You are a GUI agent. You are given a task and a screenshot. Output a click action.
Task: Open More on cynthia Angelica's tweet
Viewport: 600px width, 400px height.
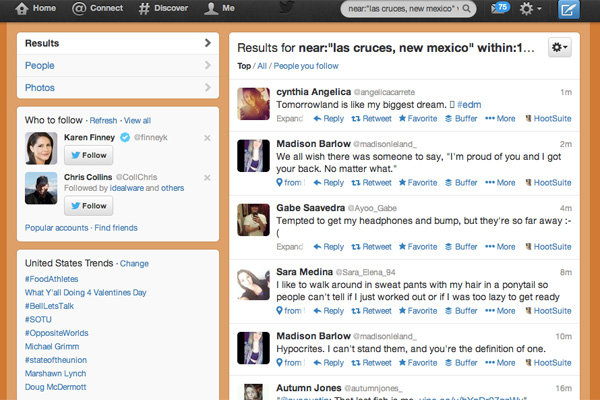tap(500, 119)
